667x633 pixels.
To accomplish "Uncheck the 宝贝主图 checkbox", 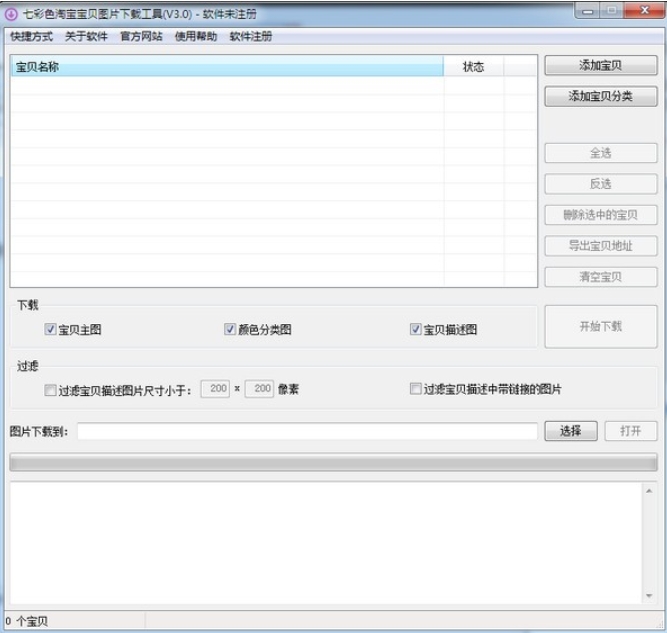I will 50,329.
